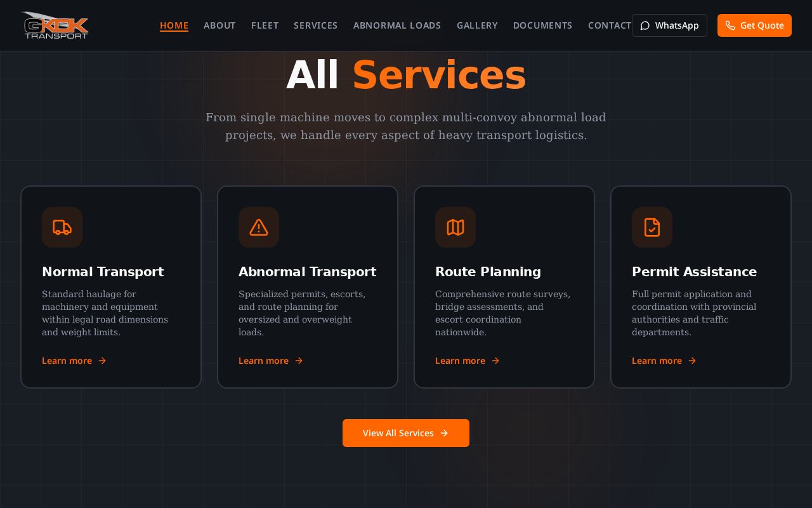Go to the Contact nav item
Viewport: 812px width, 508px height.
coord(610,25)
